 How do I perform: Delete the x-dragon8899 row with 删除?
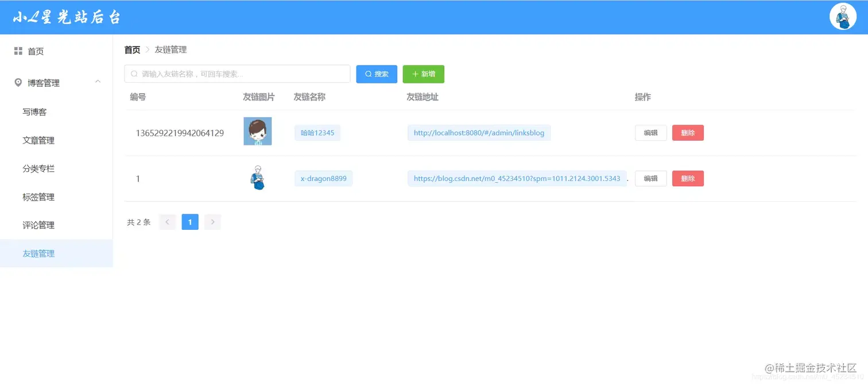tap(688, 179)
